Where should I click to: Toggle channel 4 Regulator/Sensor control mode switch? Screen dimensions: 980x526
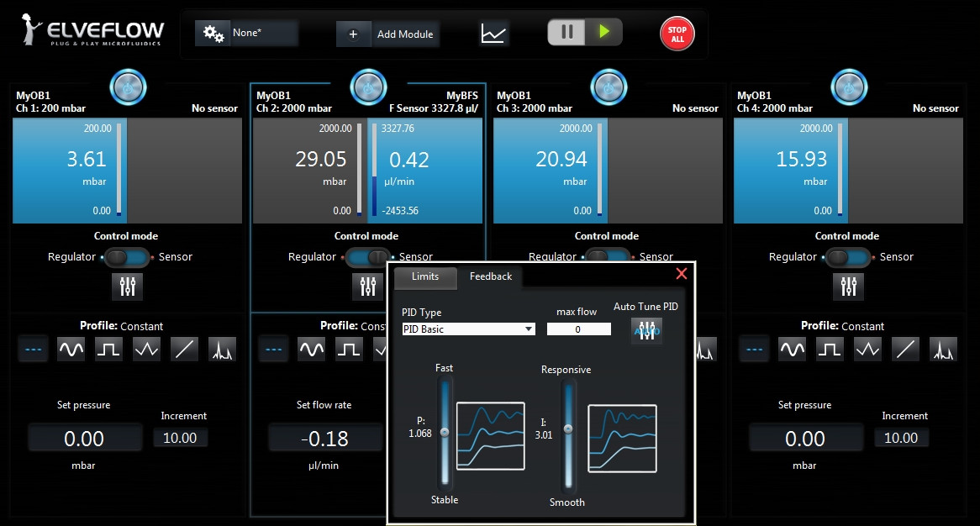pos(848,257)
